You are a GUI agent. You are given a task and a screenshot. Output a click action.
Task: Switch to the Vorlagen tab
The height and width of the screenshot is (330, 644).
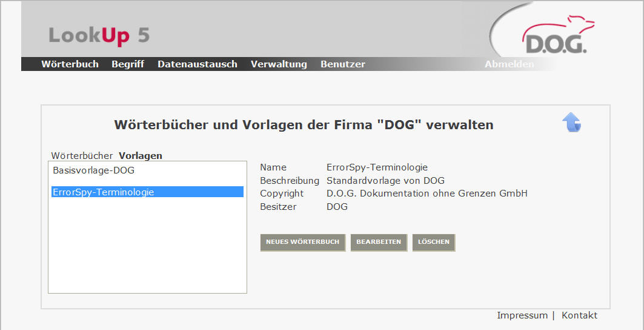[x=141, y=156]
